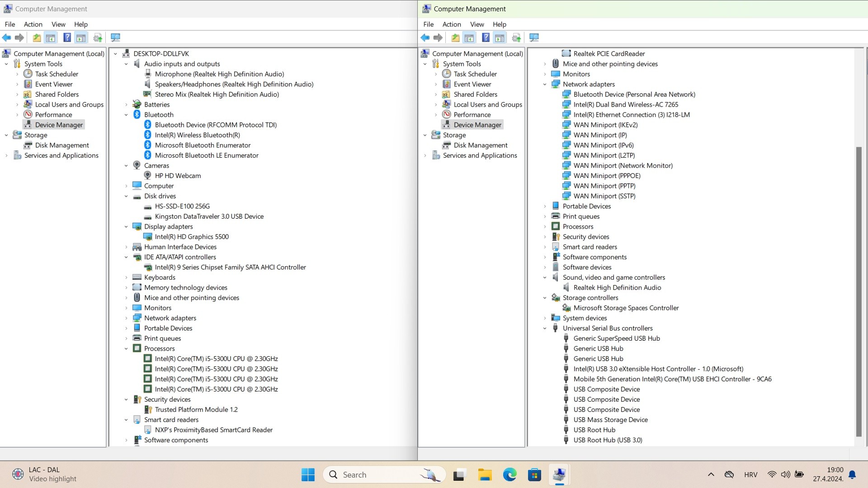The width and height of the screenshot is (868, 488).
Task: Select Intel(R) Wireless Bluetooth(R) device
Action: [x=197, y=135]
